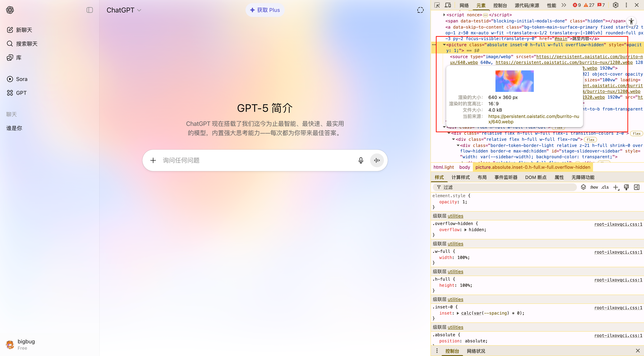
Task: Switch to the 计算样式 tab
Action: 461,177
